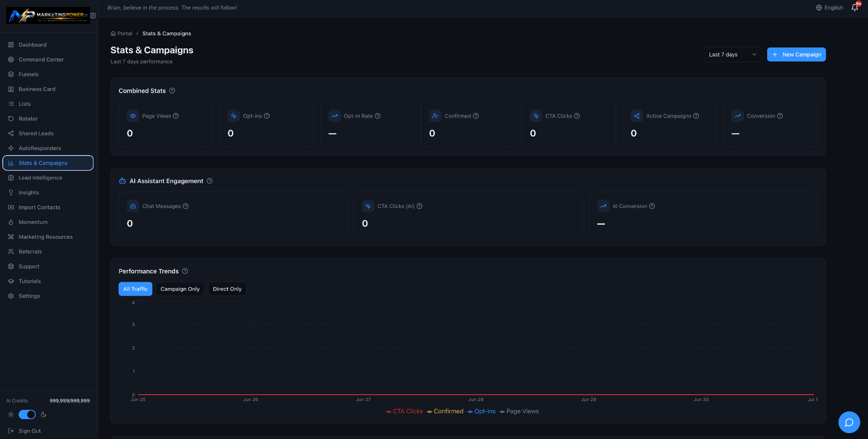Toggle Confirmed series in chart legend

click(x=445, y=411)
